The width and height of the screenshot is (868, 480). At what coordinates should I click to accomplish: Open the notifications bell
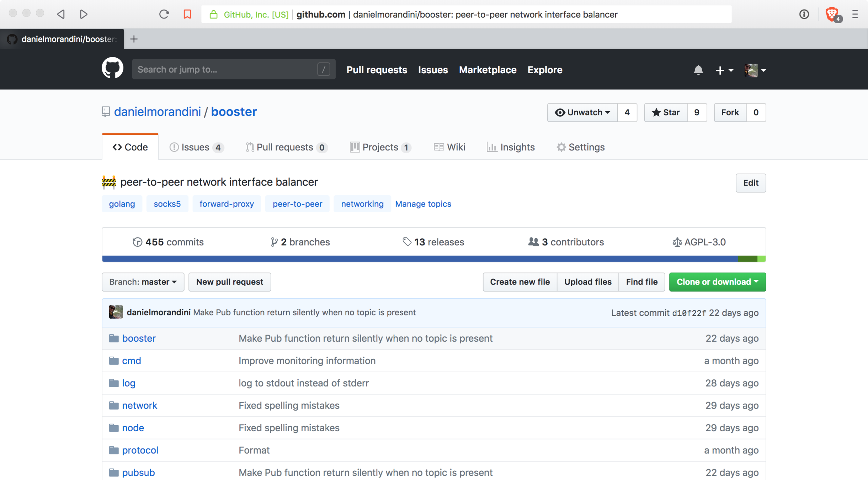(x=698, y=70)
